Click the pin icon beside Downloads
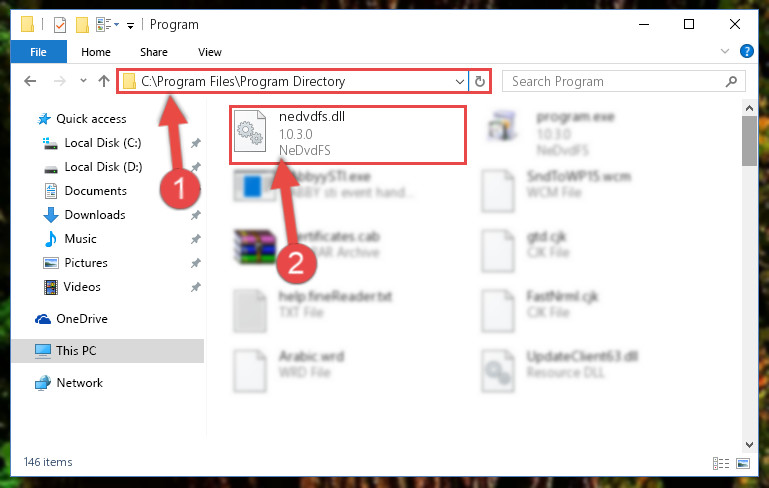The image size is (769, 488). tap(196, 215)
